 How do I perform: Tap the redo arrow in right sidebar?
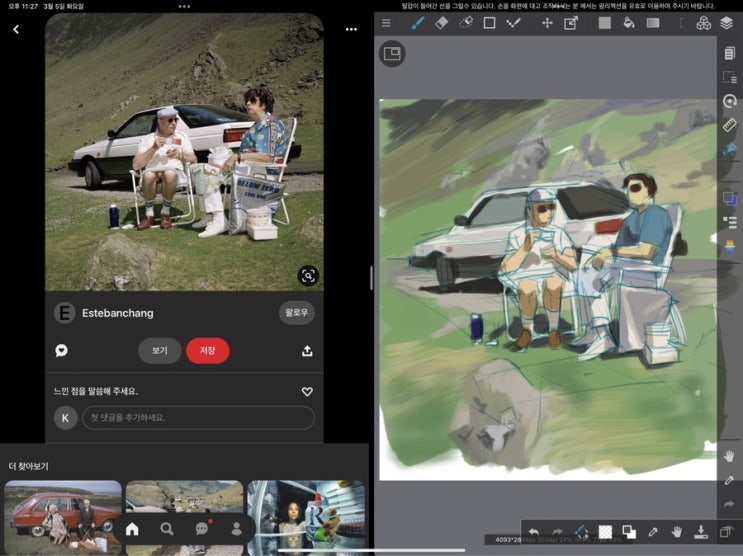729,504
